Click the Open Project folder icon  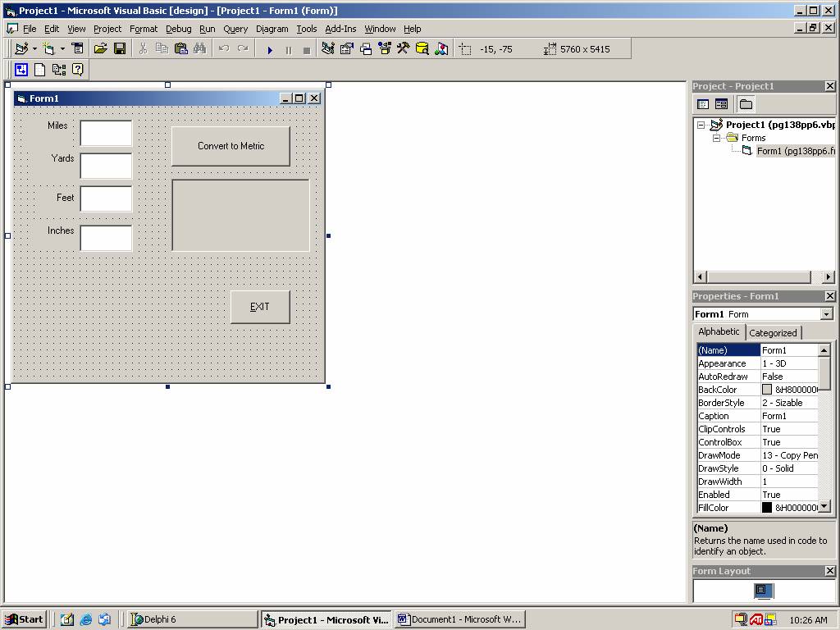100,49
